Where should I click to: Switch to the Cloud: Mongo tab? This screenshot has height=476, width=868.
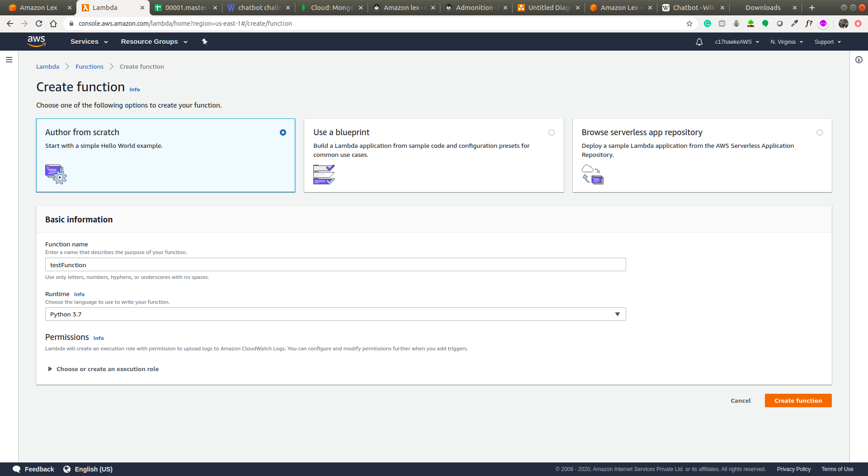point(331,8)
